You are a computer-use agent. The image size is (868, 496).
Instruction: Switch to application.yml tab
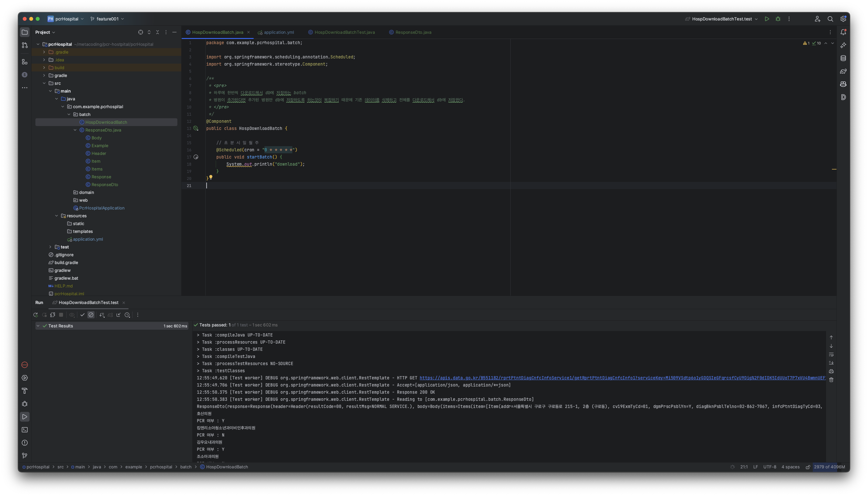pyautogui.click(x=278, y=32)
